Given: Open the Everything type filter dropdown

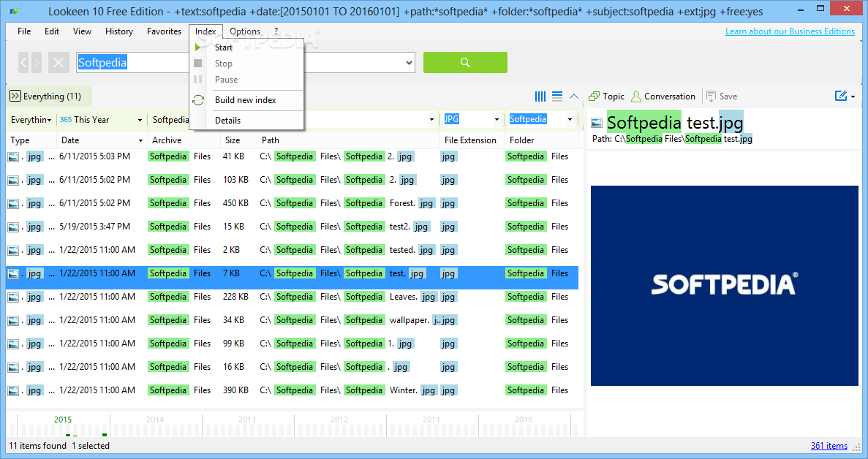Looking at the screenshot, I should [x=49, y=120].
